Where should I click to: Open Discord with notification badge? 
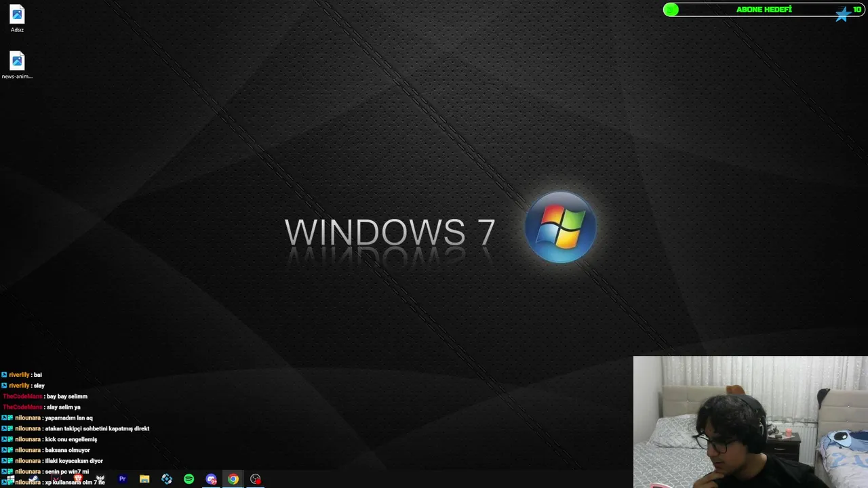click(211, 479)
